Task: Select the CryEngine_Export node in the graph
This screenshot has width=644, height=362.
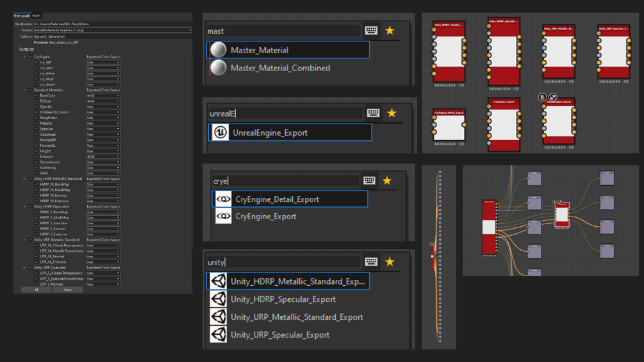Action: (504, 125)
